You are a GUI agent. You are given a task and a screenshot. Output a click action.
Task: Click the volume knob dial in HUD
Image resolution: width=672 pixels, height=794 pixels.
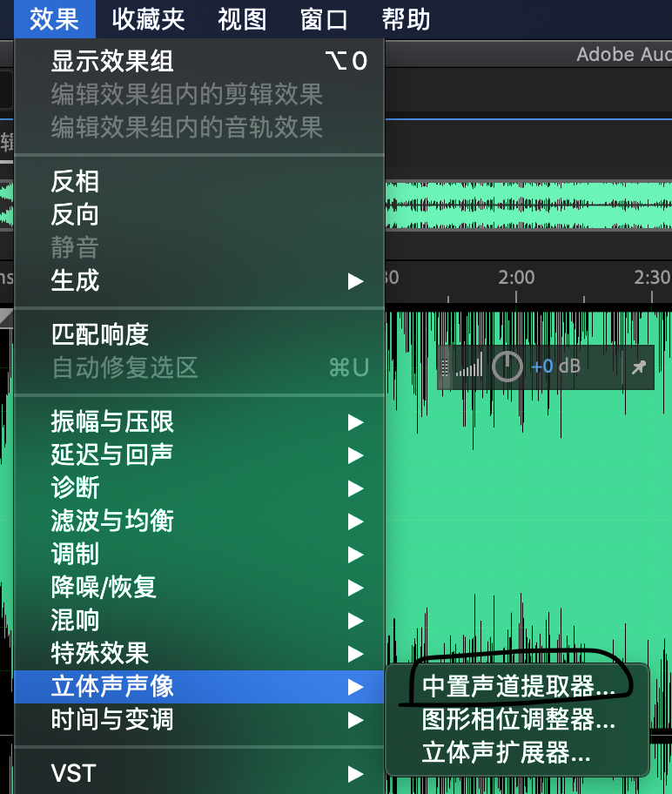pyautogui.click(x=507, y=367)
